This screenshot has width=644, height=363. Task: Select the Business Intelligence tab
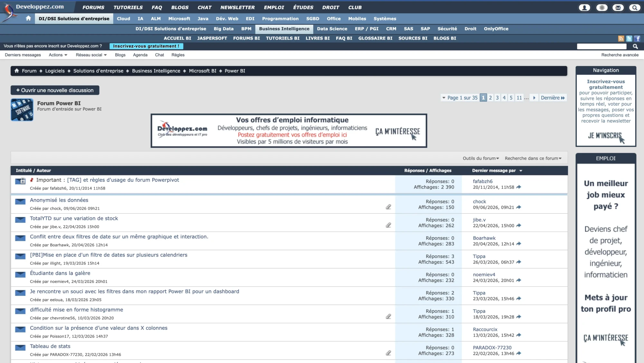click(284, 29)
